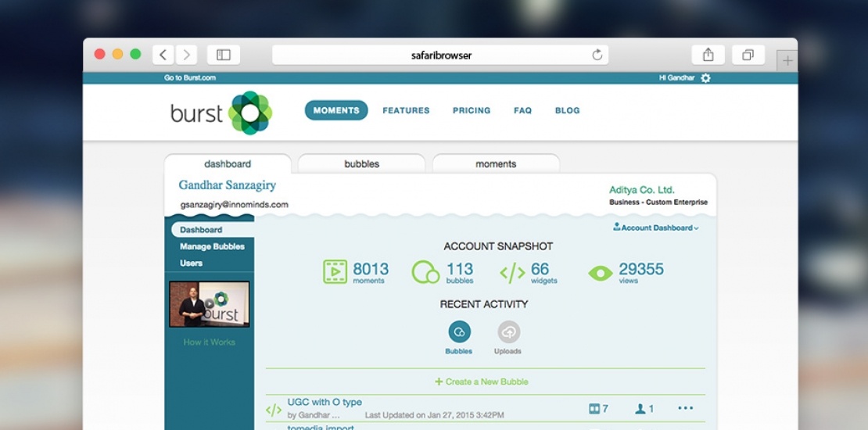Open the Safari share button
The width and height of the screenshot is (868, 430).
(708, 55)
